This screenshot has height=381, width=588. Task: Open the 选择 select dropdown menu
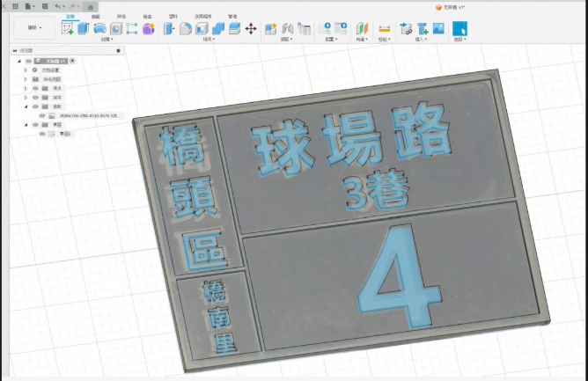tap(459, 39)
